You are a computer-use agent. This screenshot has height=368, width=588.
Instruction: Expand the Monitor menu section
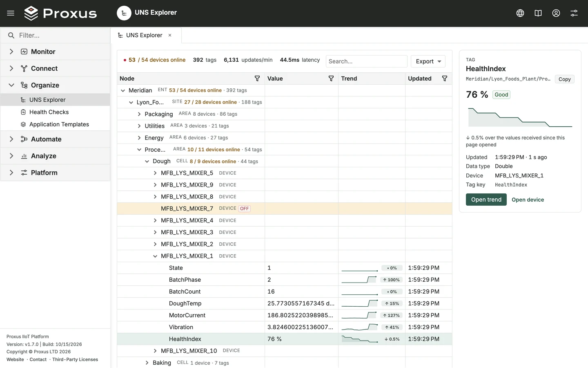55,52
